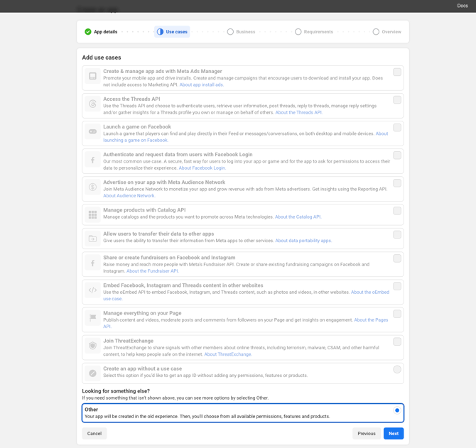Screen dimensions: 476x448
Task: Click the Business step circle icon
Action: point(230,31)
